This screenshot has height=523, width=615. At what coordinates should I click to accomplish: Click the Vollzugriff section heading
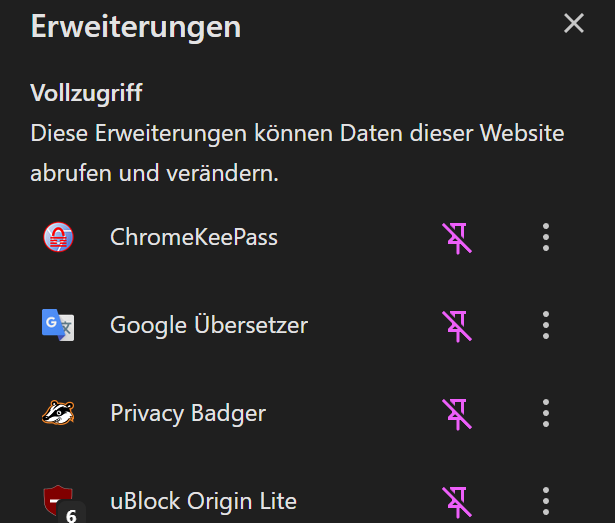[87, 94]
